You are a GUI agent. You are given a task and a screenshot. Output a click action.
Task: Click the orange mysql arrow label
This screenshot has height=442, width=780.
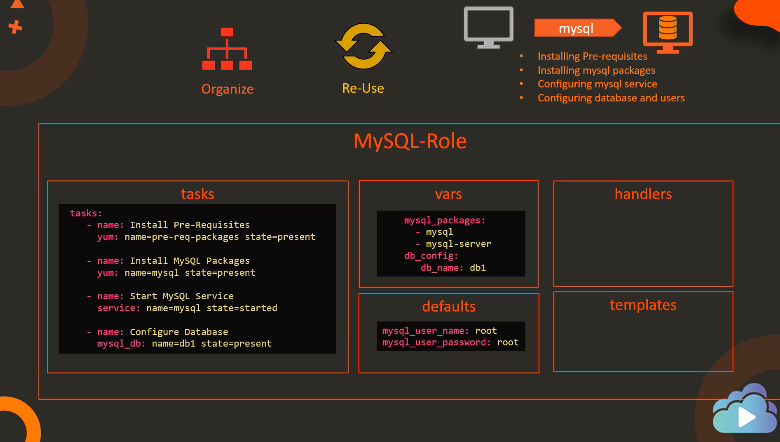click(578, 28)
